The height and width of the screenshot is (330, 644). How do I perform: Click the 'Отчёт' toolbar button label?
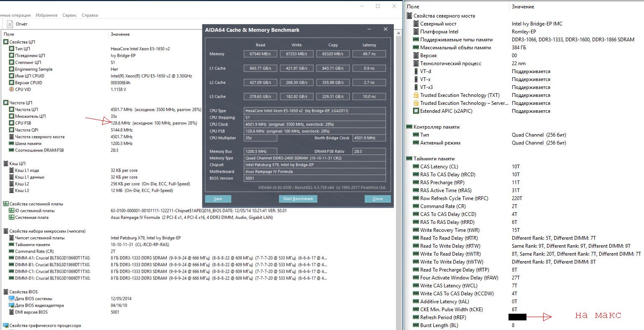click(x=22, y=24)
